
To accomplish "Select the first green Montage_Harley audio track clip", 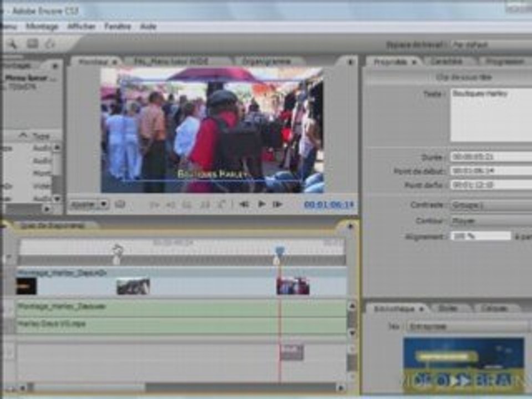I will tap(182, 307).
